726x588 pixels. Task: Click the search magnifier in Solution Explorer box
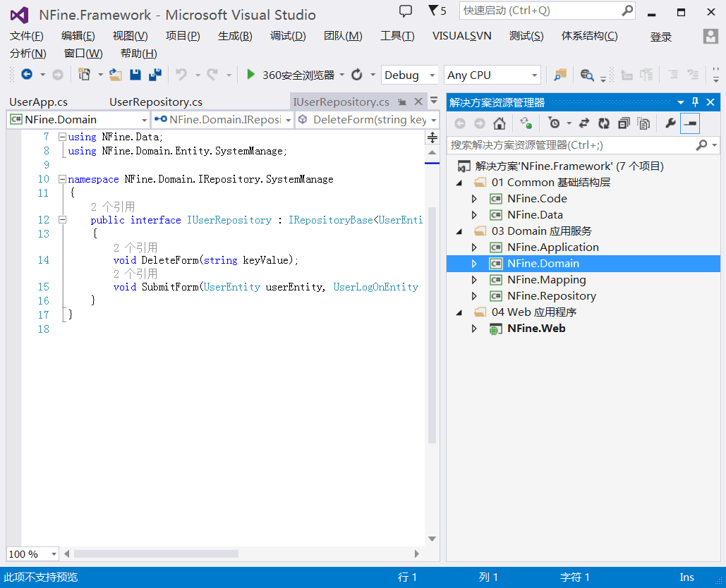(x=701, y=145)
